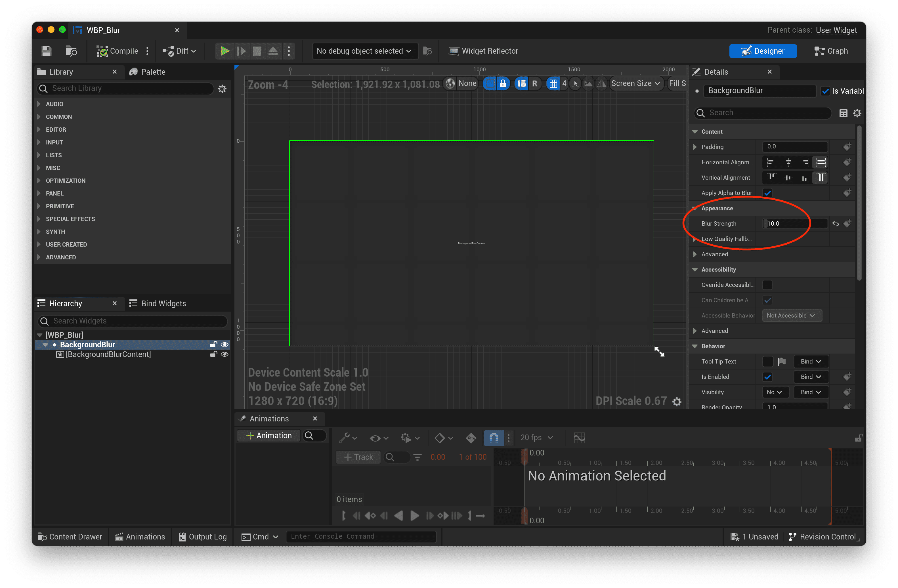
Task: Click the DPI Scale settings gear
Action: click(677, 402)
